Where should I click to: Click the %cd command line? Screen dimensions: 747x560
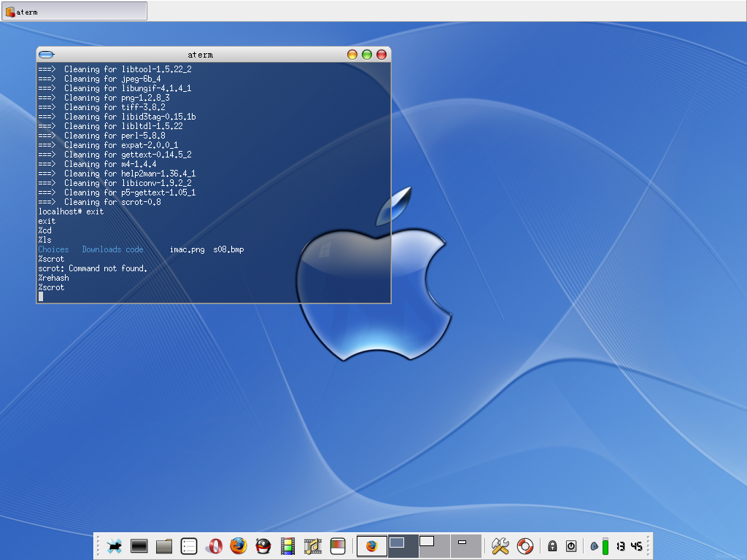44,230
